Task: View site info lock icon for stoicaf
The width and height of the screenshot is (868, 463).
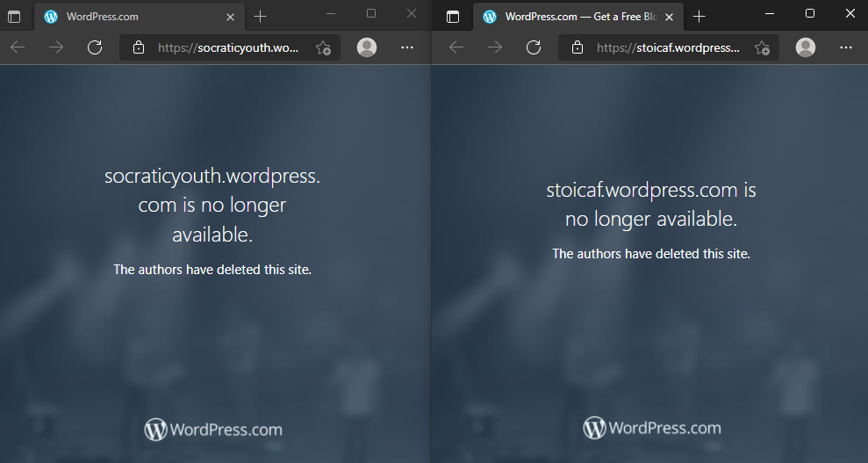Action: tap(577, 47)
